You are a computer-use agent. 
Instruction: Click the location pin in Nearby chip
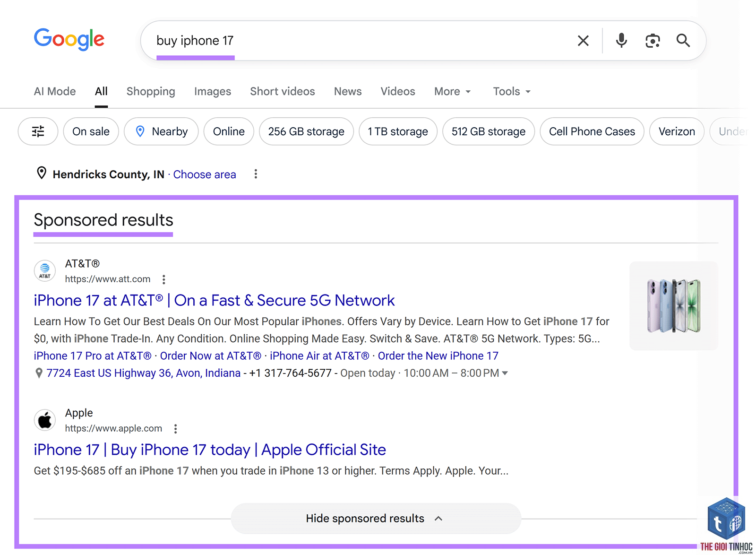140,131
